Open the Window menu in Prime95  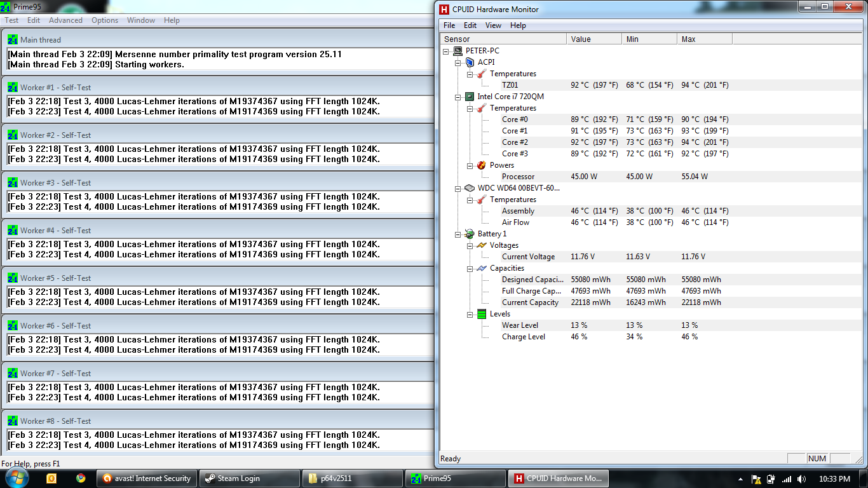(141, 20)
